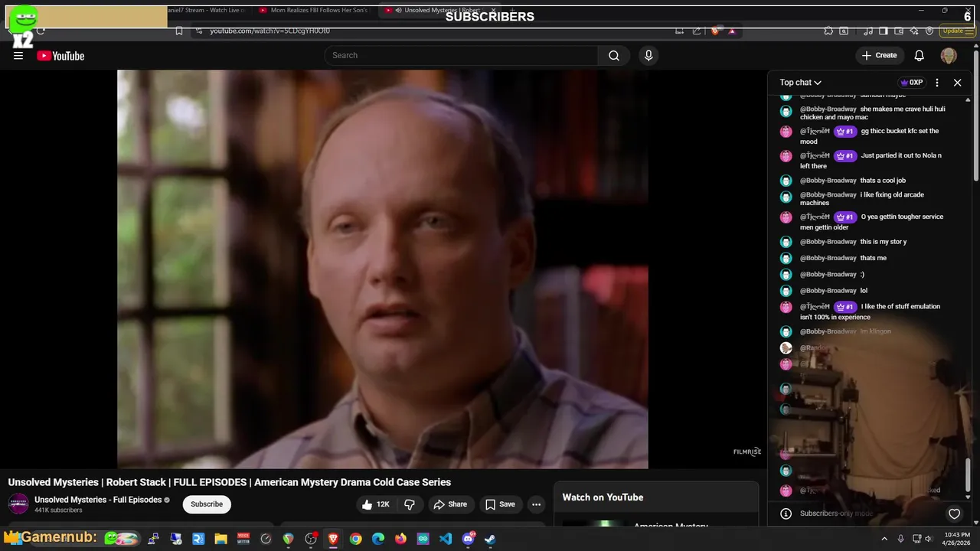Bookmark this page in the browser

tap(179, 31)
